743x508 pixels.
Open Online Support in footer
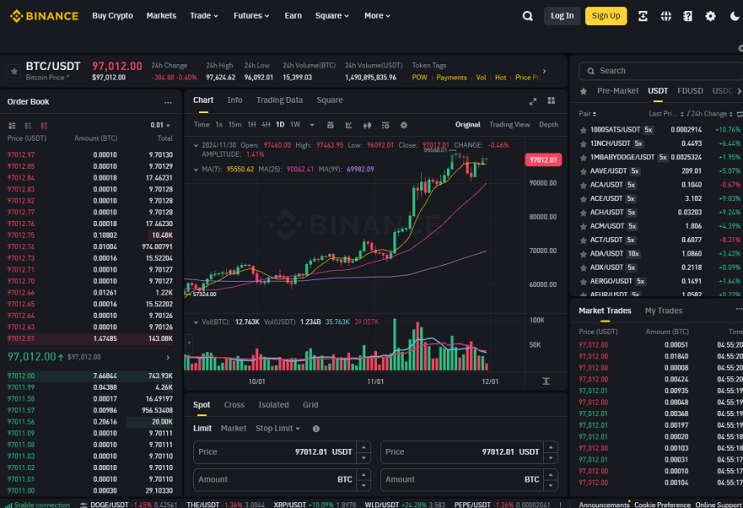point(719,505)
